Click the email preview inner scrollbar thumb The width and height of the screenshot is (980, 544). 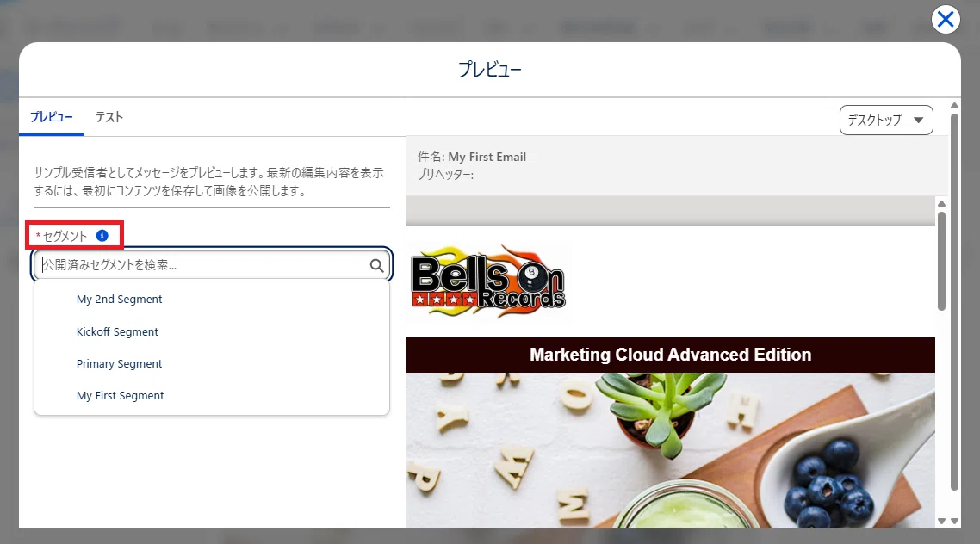pos(941,261)
